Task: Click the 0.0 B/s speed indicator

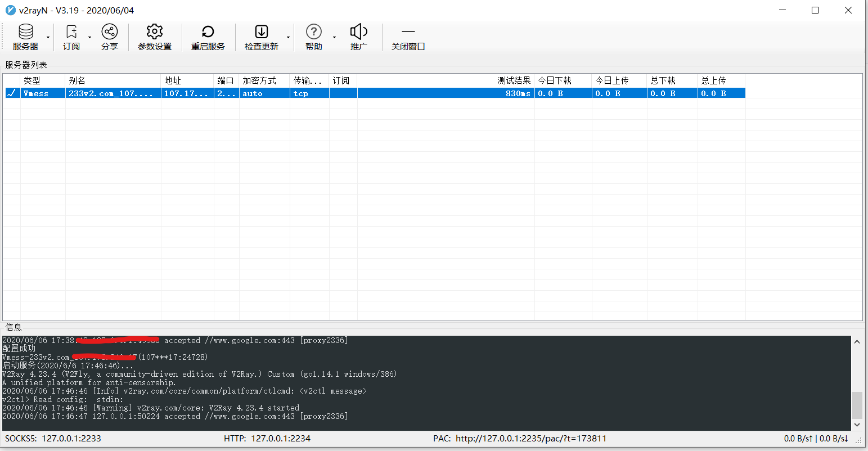Action: pyautogui.click(x=816, y=438)
